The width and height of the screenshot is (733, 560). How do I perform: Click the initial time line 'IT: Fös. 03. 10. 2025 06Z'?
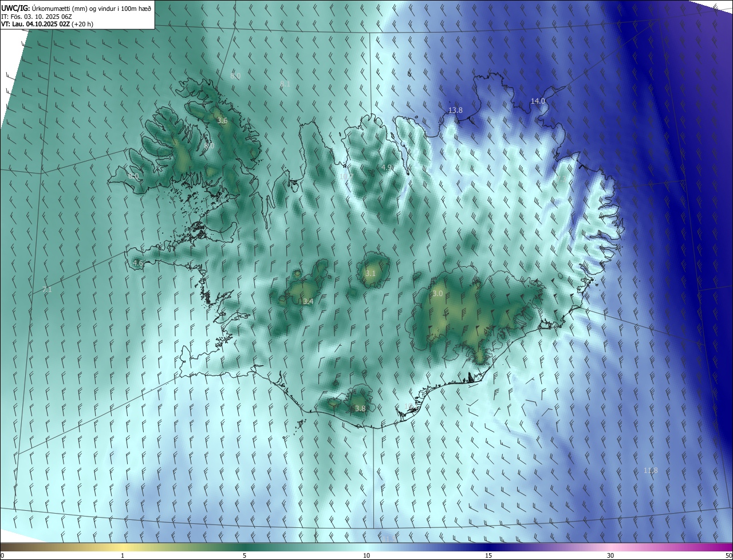tap(36, 16)
